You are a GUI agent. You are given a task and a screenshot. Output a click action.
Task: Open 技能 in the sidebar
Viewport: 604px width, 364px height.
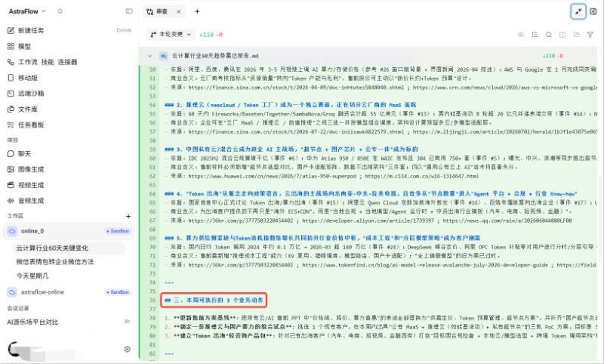click(x=48, y=62)
